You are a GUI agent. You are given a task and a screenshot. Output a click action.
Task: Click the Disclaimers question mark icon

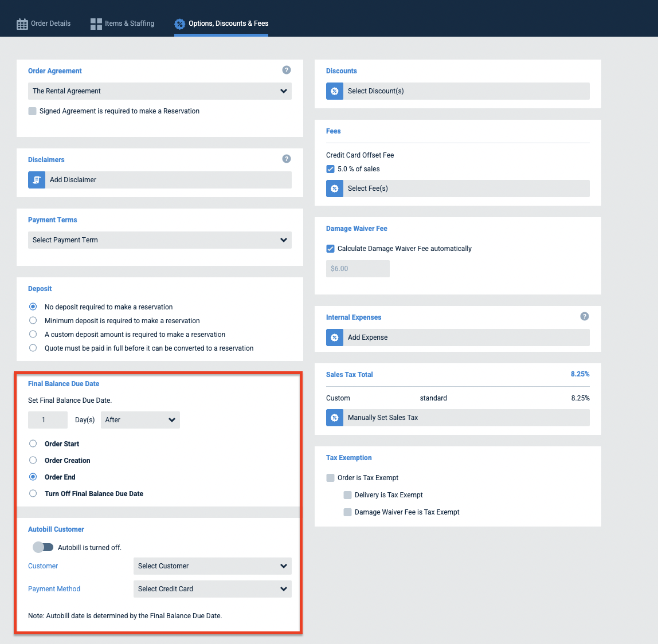287,159
